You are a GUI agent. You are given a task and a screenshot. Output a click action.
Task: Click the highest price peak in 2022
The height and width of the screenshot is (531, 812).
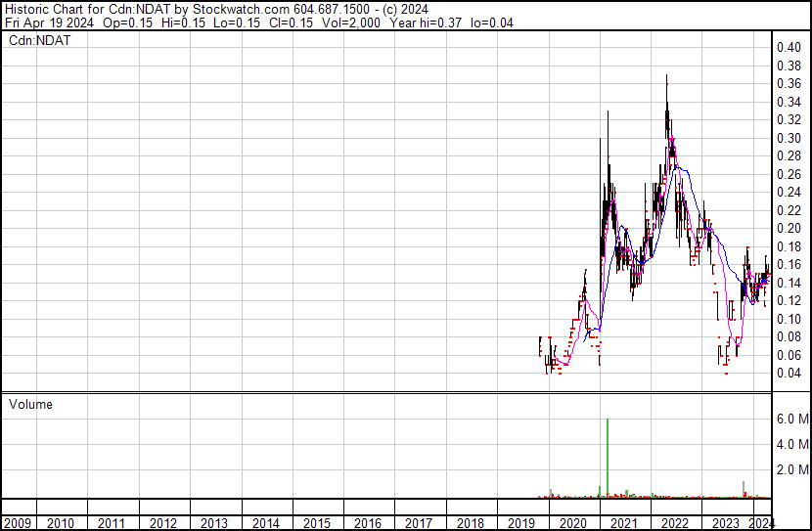pos(667,76)
